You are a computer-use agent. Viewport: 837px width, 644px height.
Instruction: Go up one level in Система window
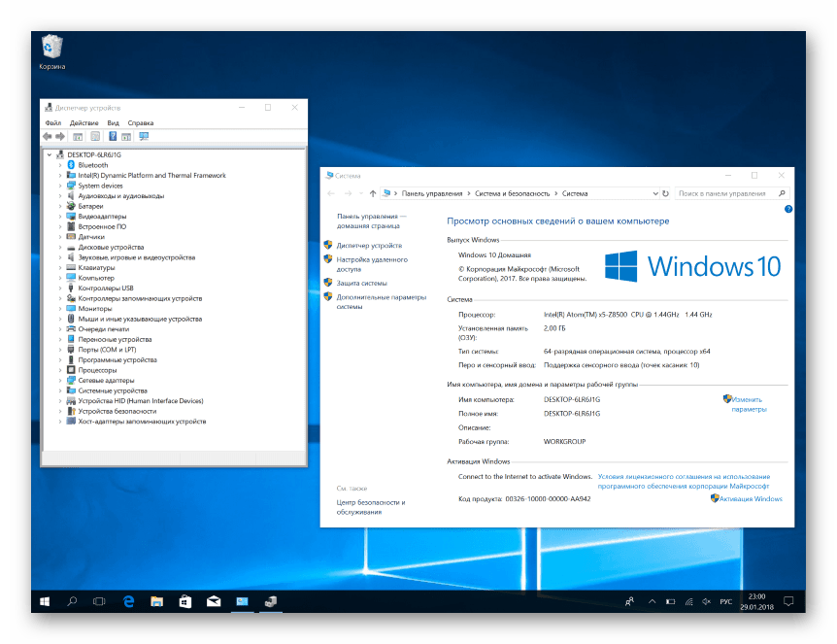(x=373, y=194)
